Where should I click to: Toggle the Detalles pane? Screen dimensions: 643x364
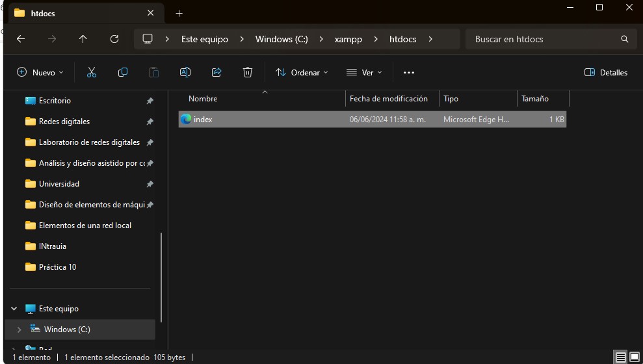pos(606,73)
